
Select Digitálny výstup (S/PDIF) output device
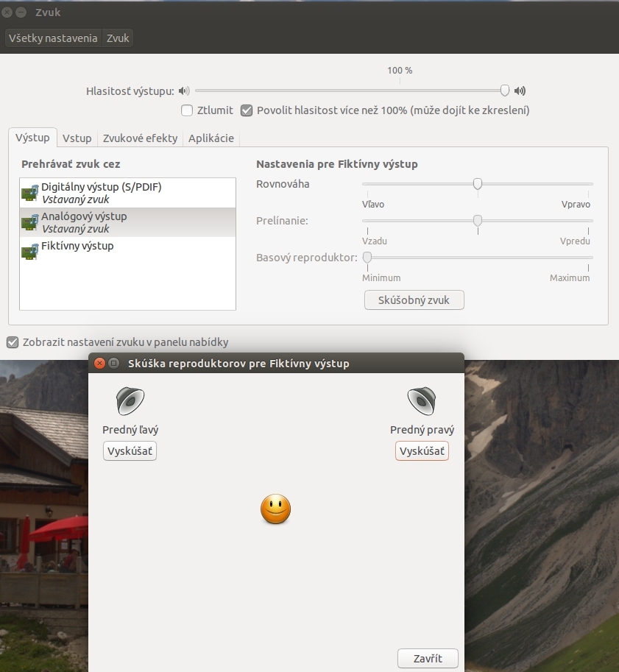(x=128, y=193)
